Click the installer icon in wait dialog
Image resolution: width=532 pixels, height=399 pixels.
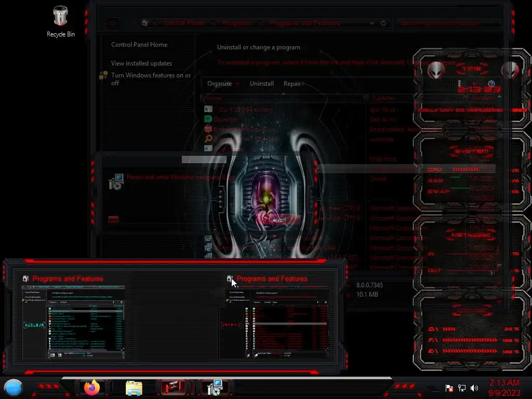coord(116,182)
